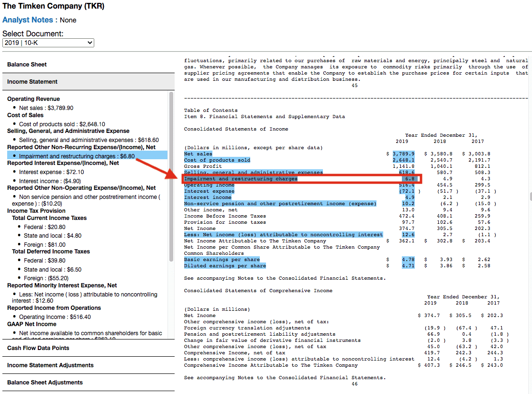
Task: Expand the Balance Sheet section
Action: pos(88,65)
